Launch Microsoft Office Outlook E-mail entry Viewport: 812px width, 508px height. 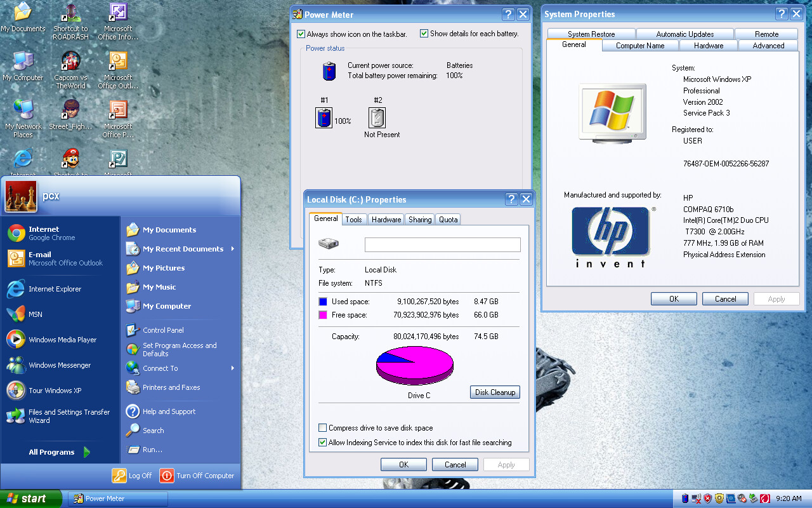(x=60, y=258)
